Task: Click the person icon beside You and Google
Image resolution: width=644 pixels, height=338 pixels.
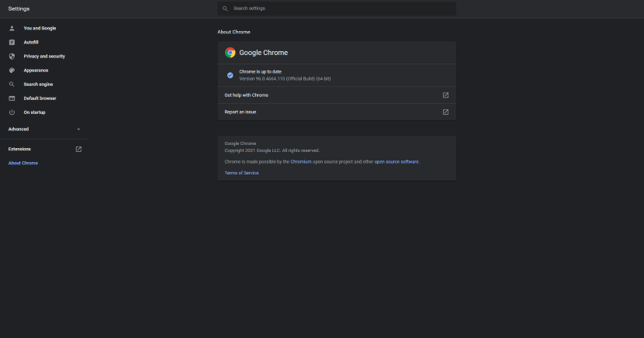Action: [x=12, y=29]
